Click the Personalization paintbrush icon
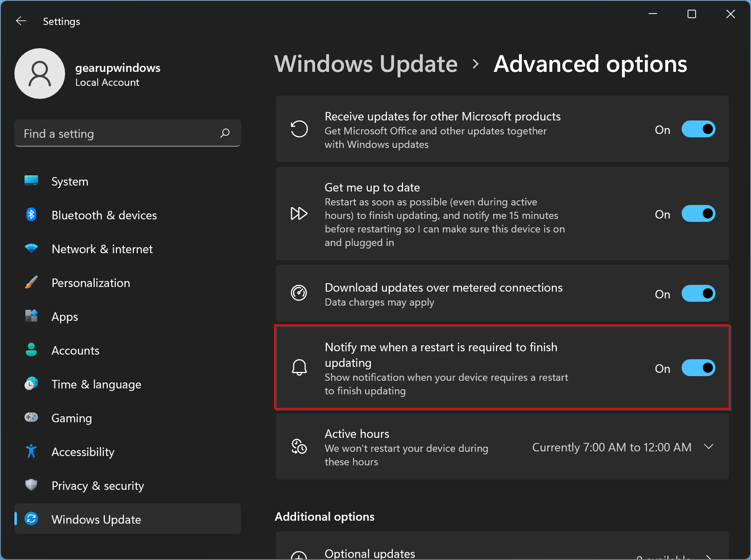 31,282
